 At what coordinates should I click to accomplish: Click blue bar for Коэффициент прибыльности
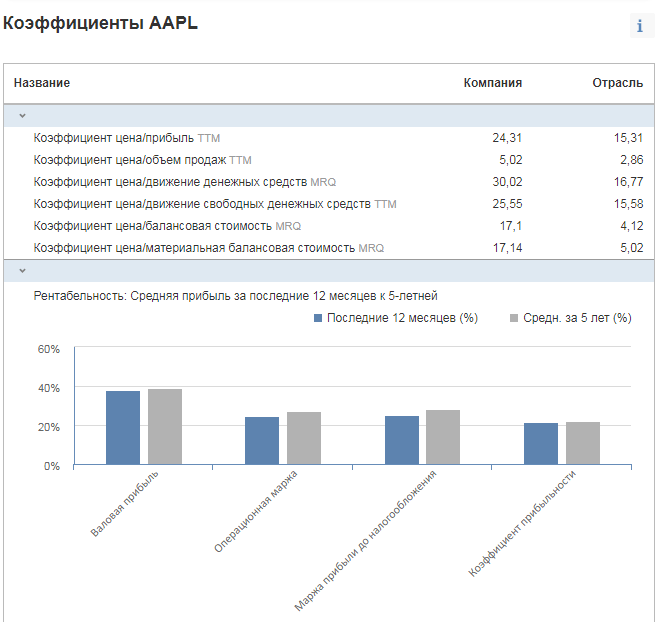click(541, 444)
